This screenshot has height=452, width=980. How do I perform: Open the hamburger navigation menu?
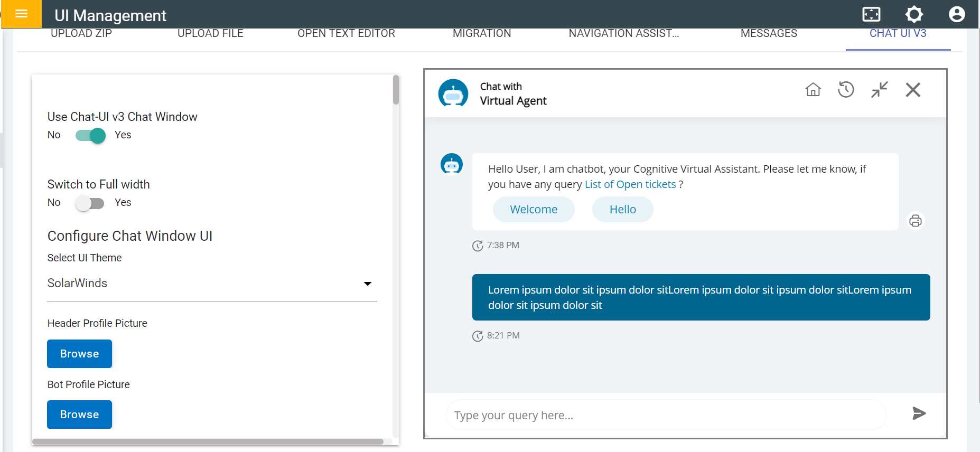tap(21, 14)
